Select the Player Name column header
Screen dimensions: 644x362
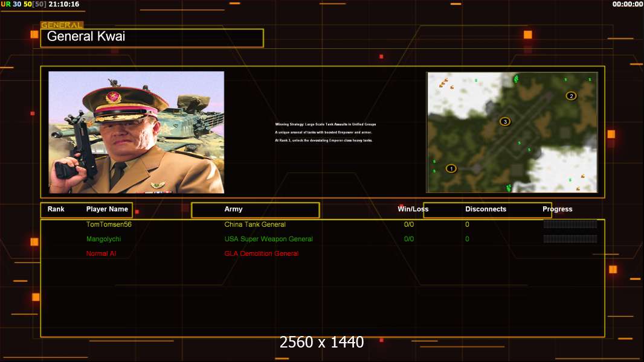click(x=107, y=209)
